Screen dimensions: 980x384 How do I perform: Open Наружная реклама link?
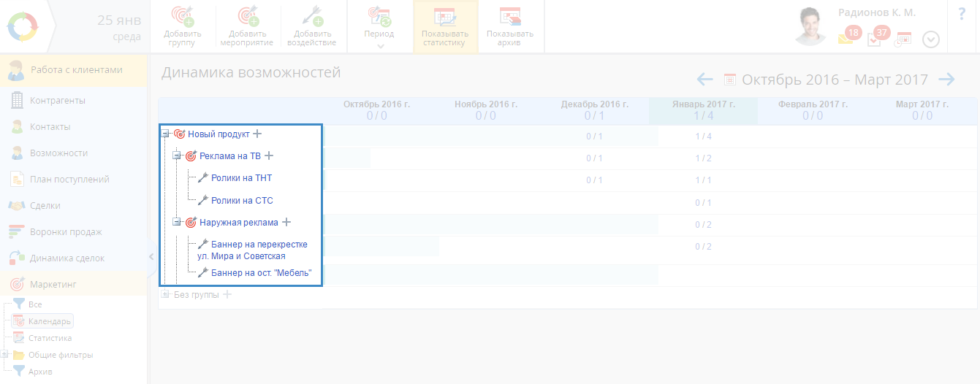point(239,223)
